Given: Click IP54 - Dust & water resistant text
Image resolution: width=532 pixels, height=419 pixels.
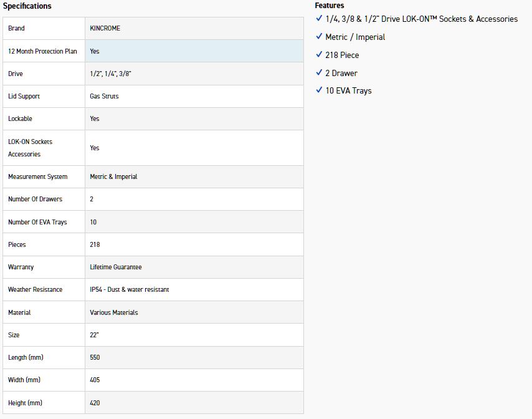Looking at the screenshot, I should click(130, 290).
